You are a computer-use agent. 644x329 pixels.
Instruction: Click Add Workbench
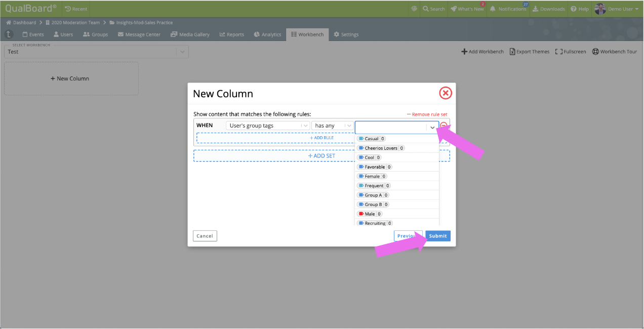pos(482,52)
